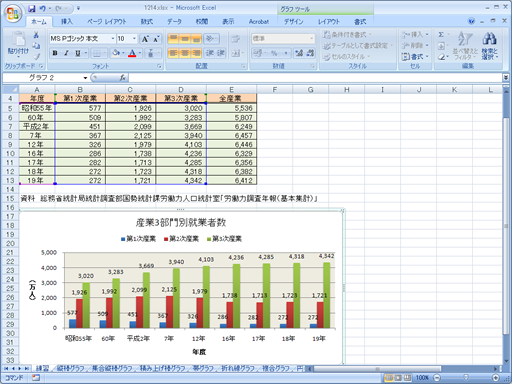The width and height of the screenshot is (512, 384).
Task: Select cell B5 containing 577
Action: 80,108
